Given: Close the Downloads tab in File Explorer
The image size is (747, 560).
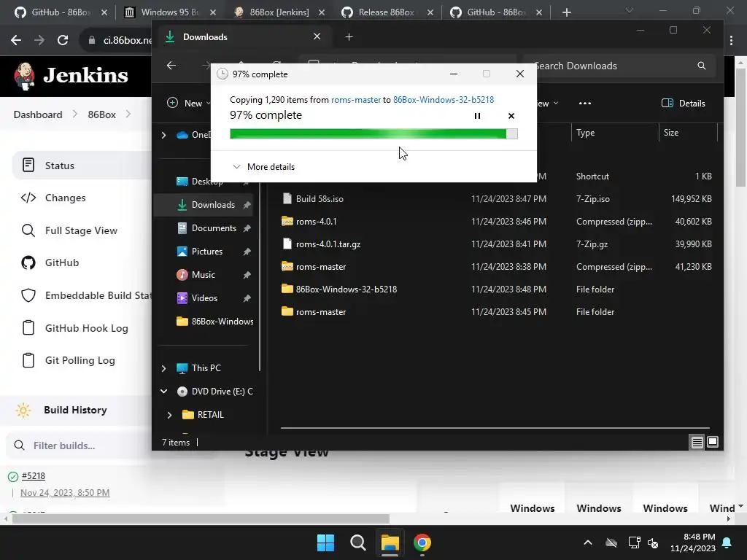Looking at the screenshot, I should pos(317,36).
